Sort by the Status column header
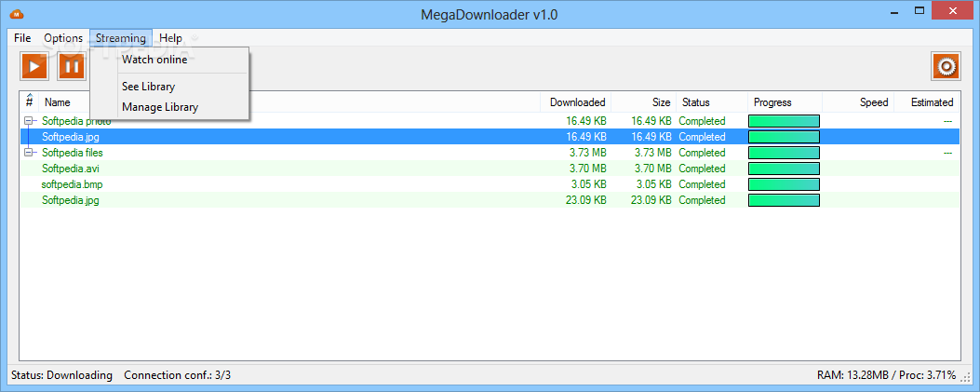980x392 pixels. pos(712,101)
